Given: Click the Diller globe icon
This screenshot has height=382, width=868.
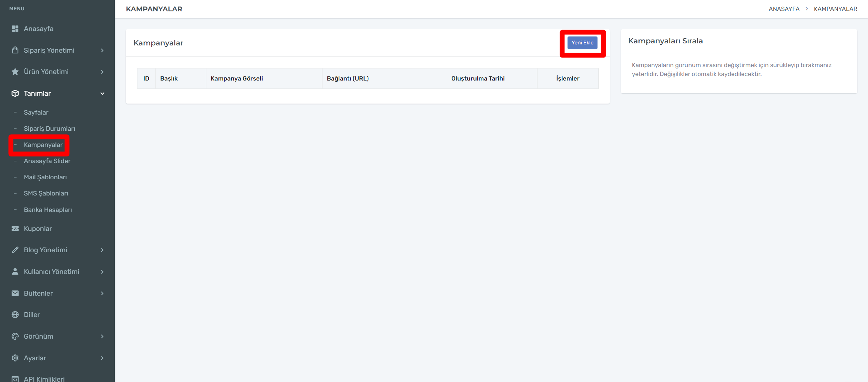Looking at the screenshot, I should [15, 315].
